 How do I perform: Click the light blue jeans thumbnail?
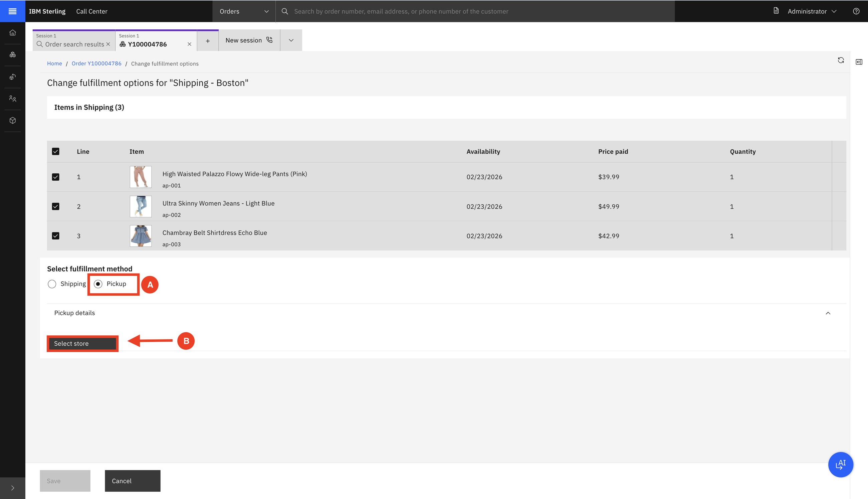pos(141,206)
